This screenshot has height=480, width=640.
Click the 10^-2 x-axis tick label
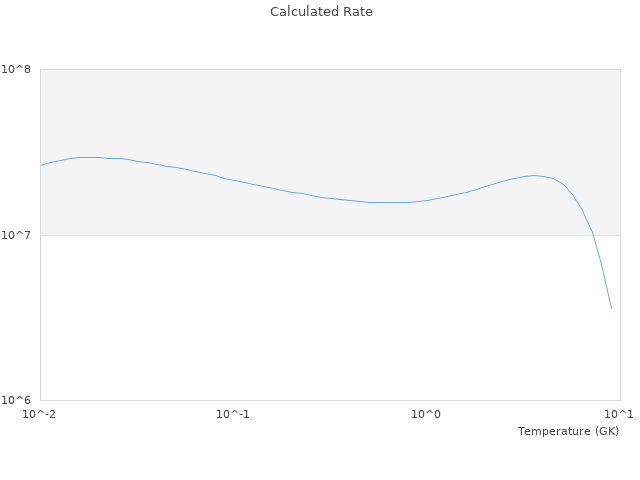point(40,414)
